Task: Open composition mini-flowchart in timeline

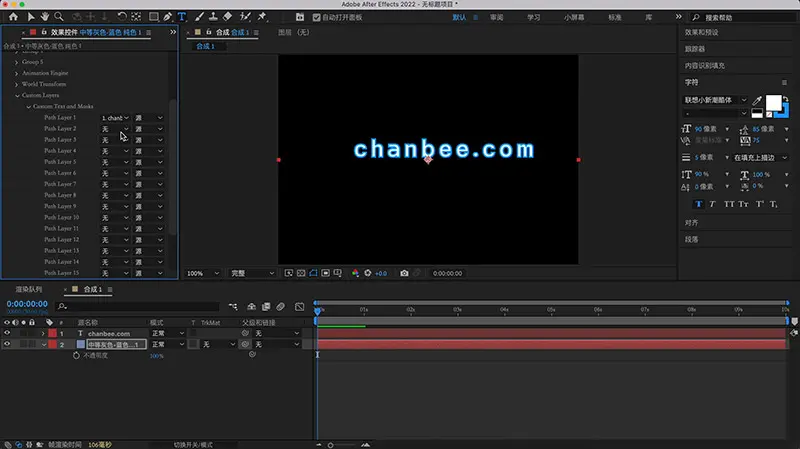Action: (233, 307)
